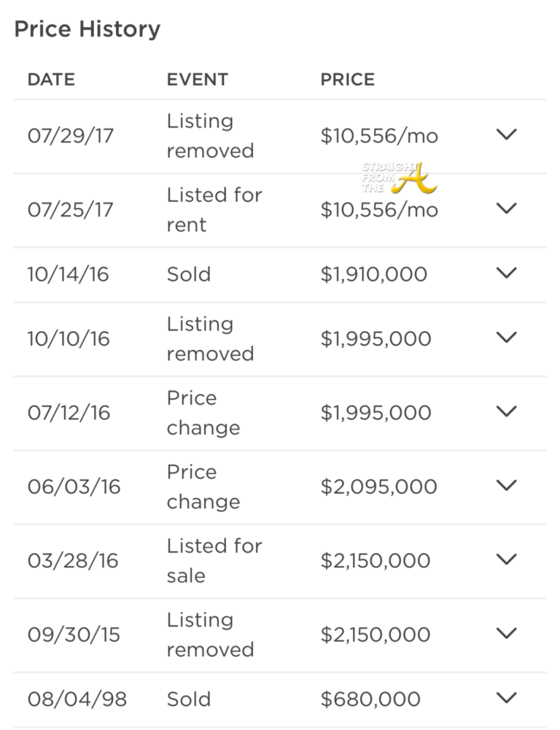Viewport: 560px width, 730px height.
Task: Click the 08/04/98 date cell
Action: click(x=77, y=699)
